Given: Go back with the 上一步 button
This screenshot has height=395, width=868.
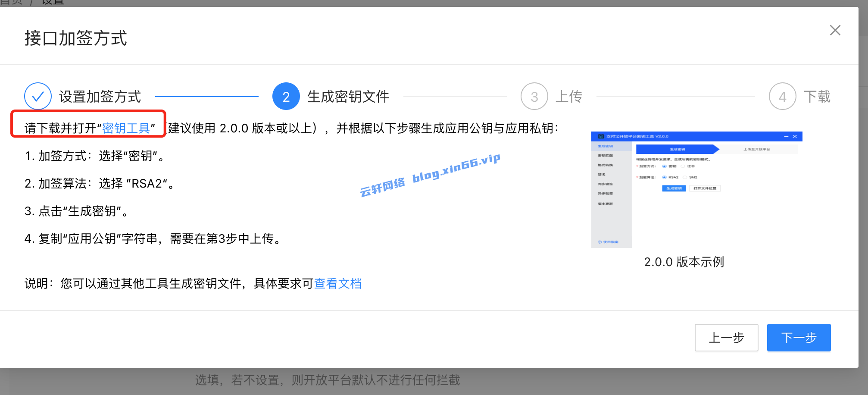Looking at the screenshot, I should click(727, 338).
